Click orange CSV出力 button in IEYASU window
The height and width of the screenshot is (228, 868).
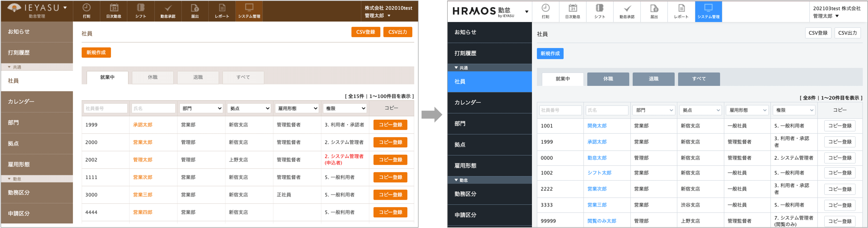pos(398,32)
